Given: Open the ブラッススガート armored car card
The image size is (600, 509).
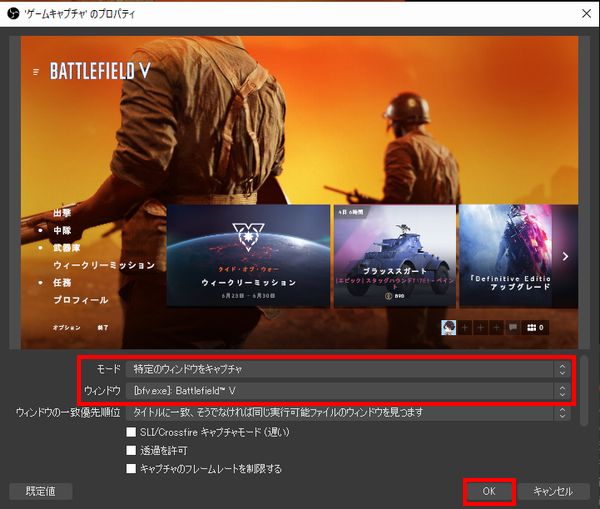Looking at the screenshot, I should pos(395,256).
